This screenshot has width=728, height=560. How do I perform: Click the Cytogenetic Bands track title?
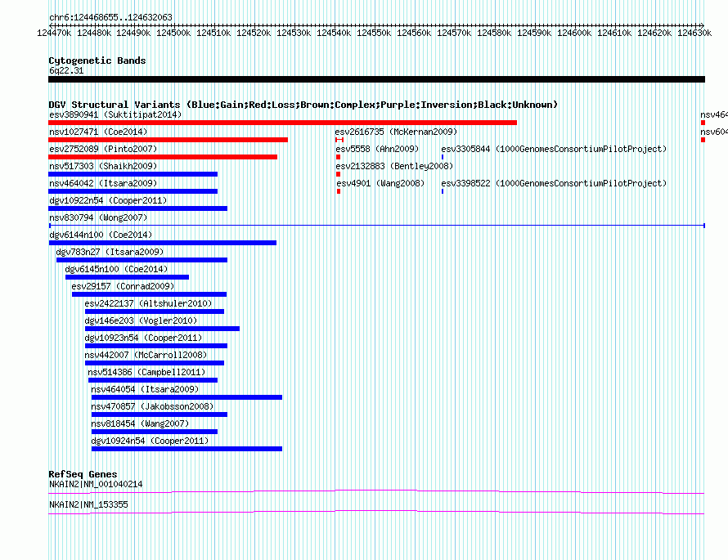point(97,60)
